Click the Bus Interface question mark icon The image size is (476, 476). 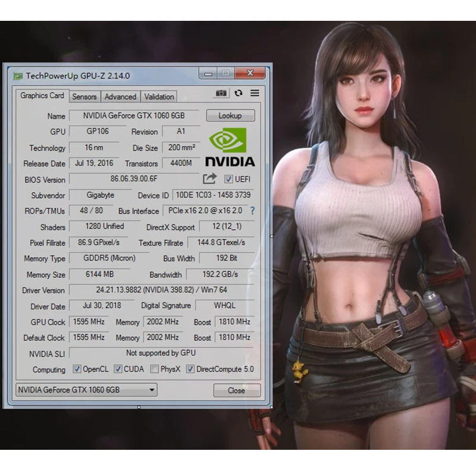pos(252,211)
